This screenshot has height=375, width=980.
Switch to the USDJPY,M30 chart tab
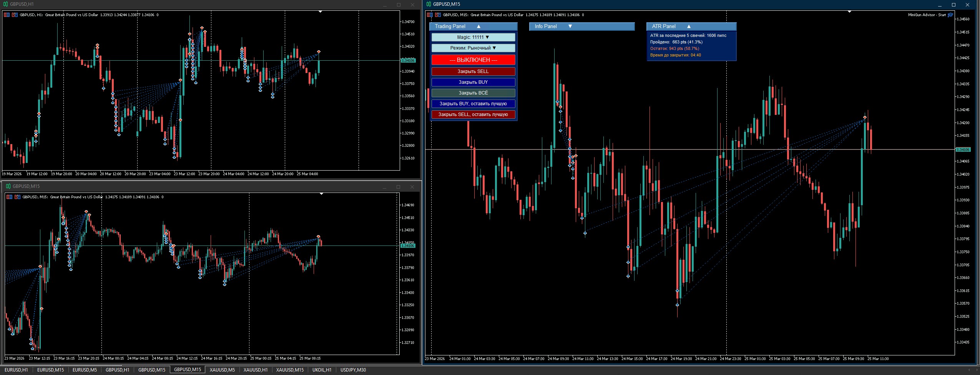pos(353,370)
